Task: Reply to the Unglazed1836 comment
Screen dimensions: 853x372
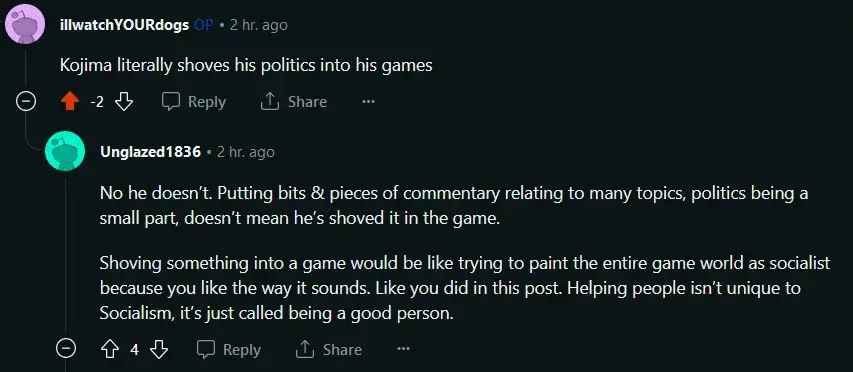Action: (x=228, y=349)
